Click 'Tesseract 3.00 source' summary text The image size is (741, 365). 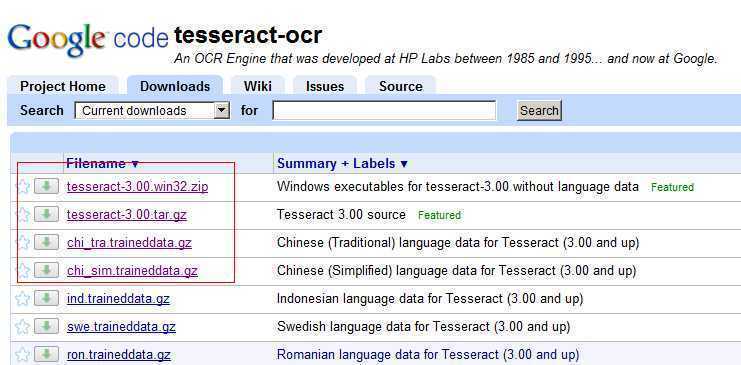(341, 215)
